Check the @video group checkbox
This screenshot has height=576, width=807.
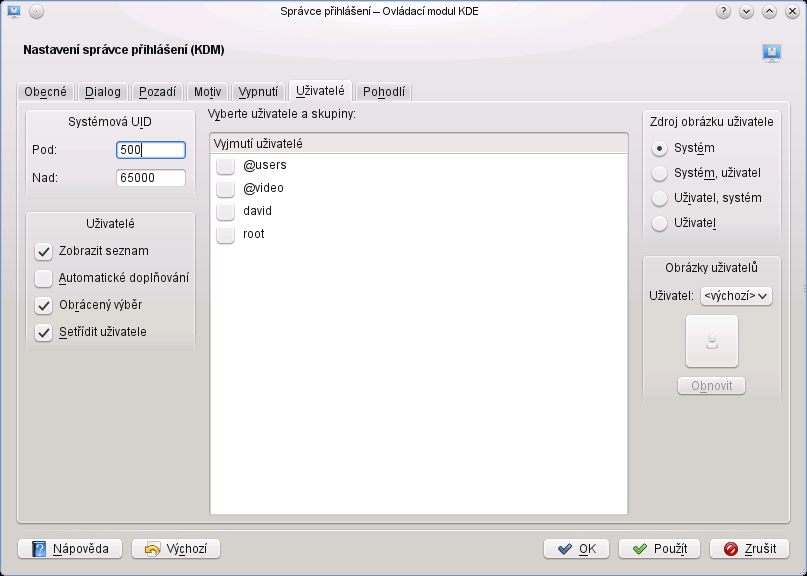tap(225, 188)
